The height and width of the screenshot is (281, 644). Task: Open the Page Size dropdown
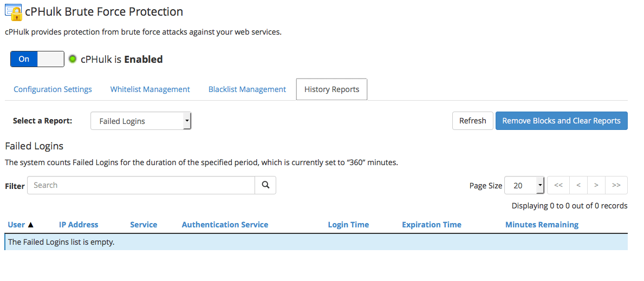[x=524, y=185]
